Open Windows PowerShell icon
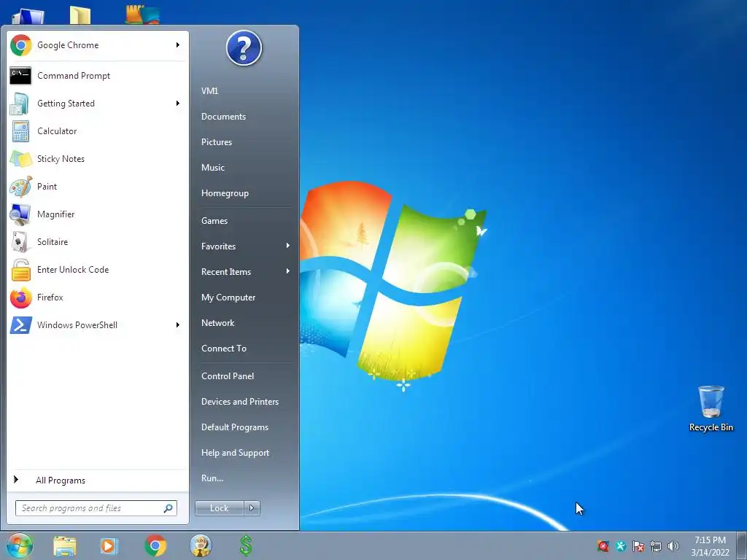 20,325
